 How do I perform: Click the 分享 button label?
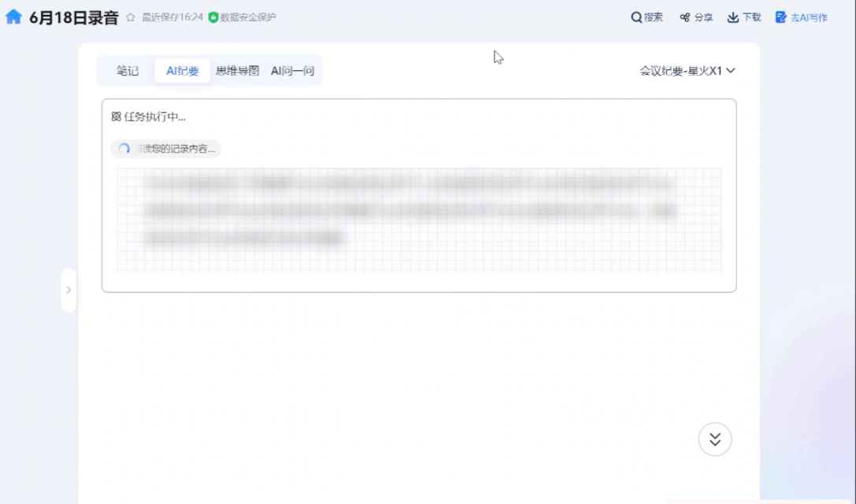[x=704, y=17]
